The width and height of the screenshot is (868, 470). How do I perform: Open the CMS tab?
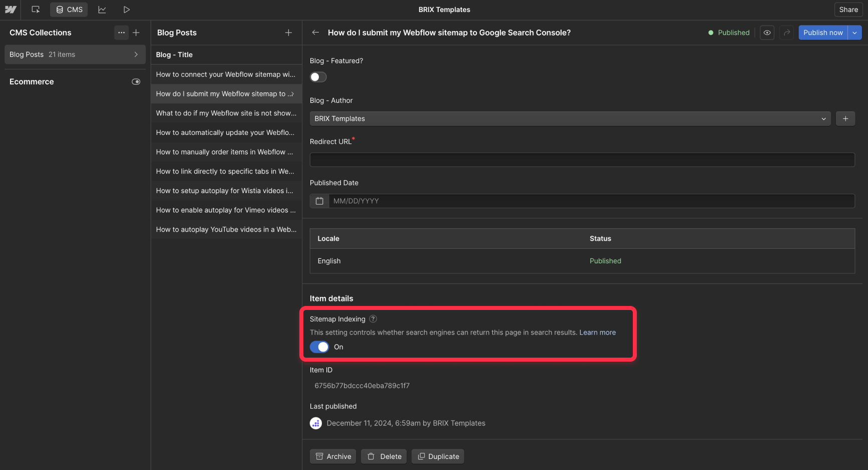[69, 10]
